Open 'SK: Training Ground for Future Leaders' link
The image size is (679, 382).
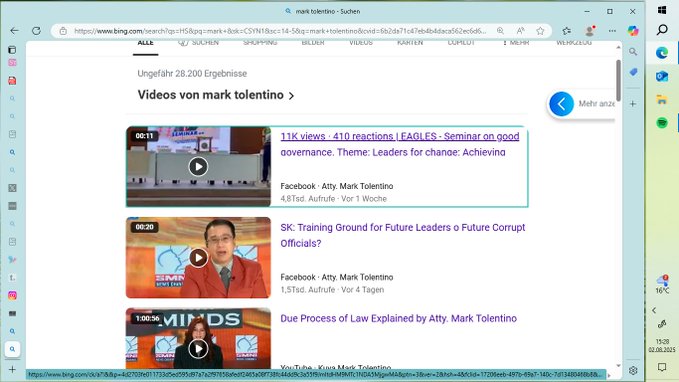403,235
